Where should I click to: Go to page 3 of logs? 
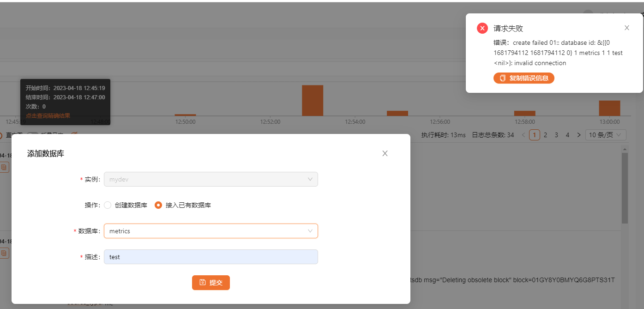[x=556, y=135]
